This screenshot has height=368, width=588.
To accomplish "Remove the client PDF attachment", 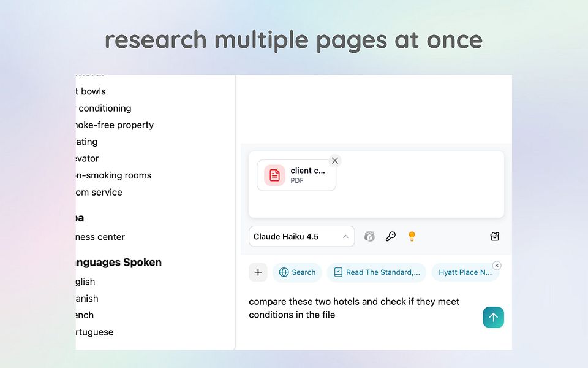I will (335, 161).
